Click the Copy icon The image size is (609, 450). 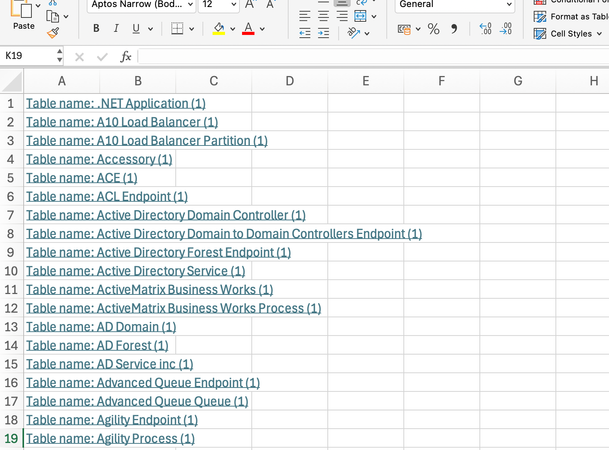tap(52, 17)
